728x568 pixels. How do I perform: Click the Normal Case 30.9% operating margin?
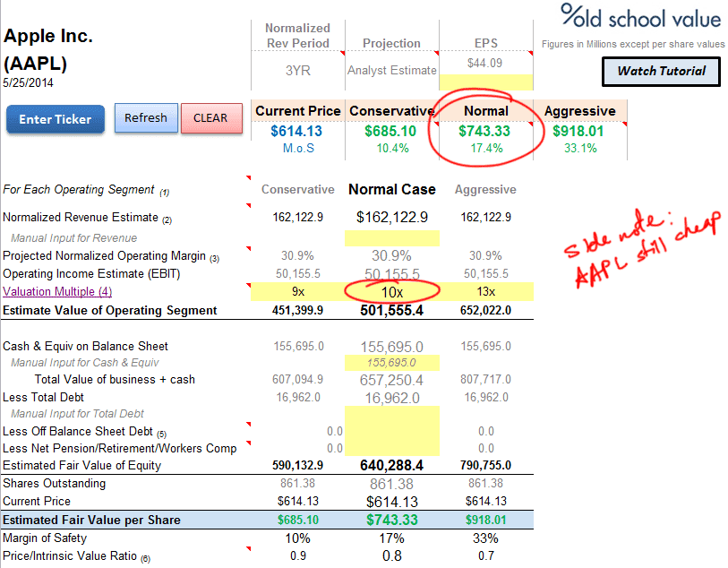tap(391, 256)
